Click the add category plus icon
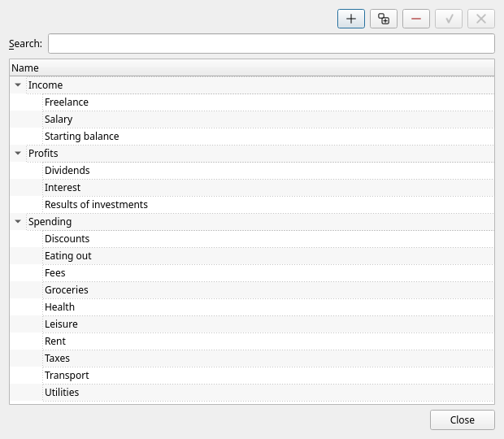Screen dimensions: 504x439 351,19
